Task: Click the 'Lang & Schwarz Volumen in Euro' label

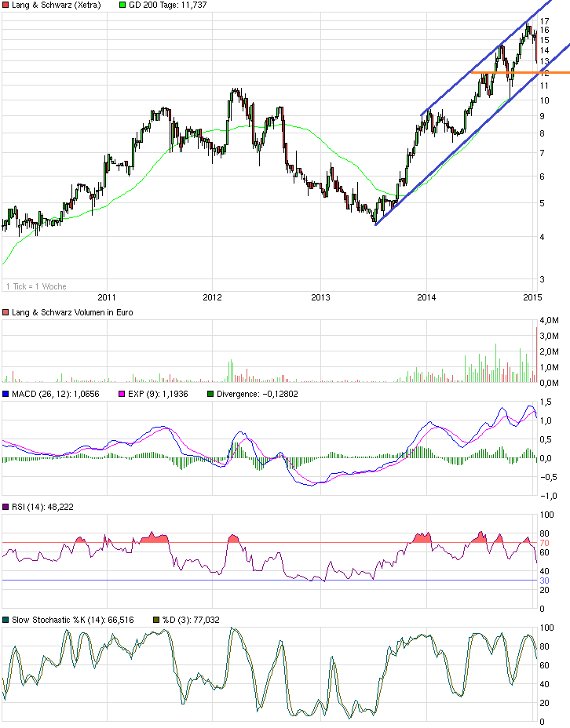Action: [x=72, y=312]
